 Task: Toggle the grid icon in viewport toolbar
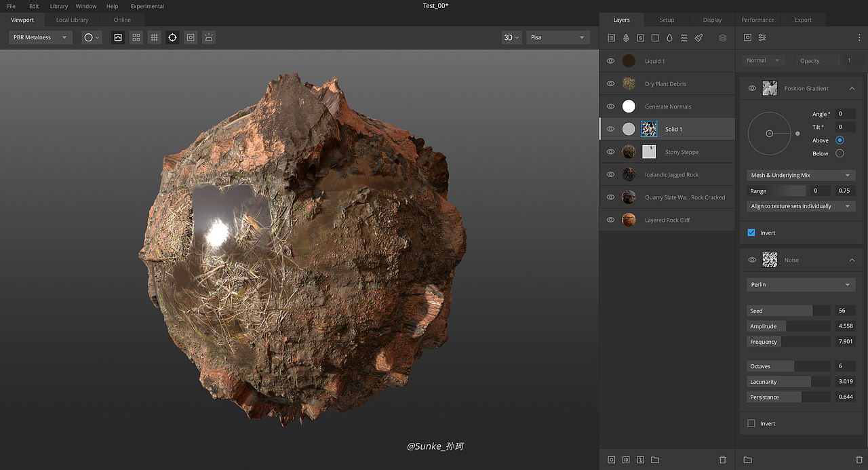[x=155, y=37]
